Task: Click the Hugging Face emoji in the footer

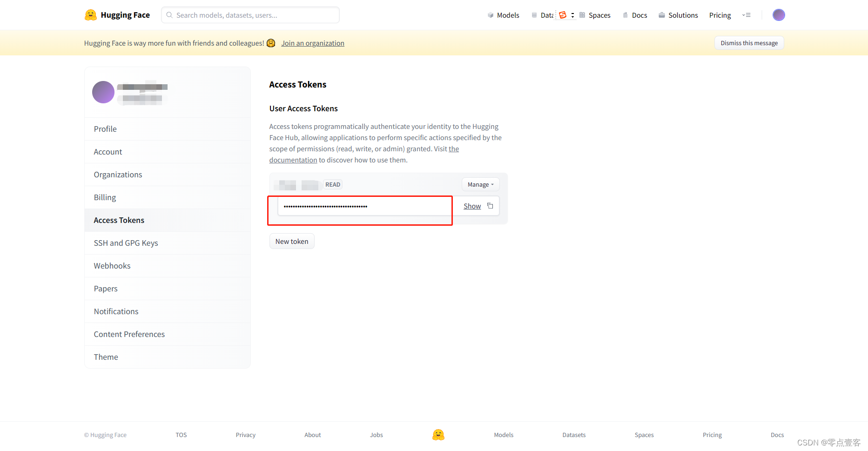Action: (438, 435)
